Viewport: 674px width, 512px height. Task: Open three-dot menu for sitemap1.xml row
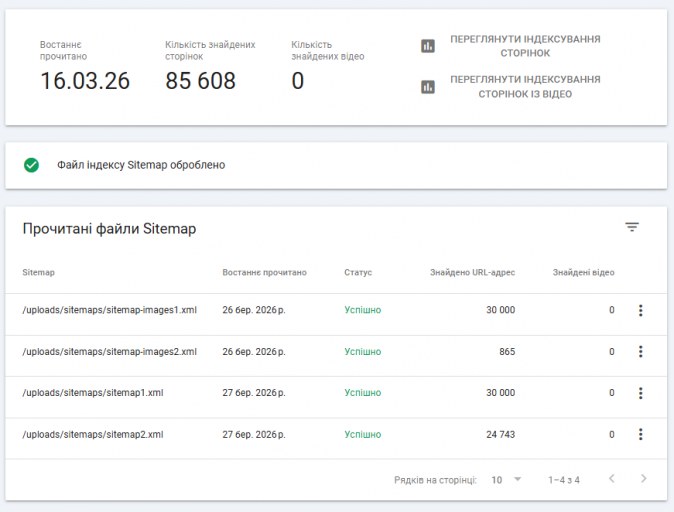(x=641, y=393)
